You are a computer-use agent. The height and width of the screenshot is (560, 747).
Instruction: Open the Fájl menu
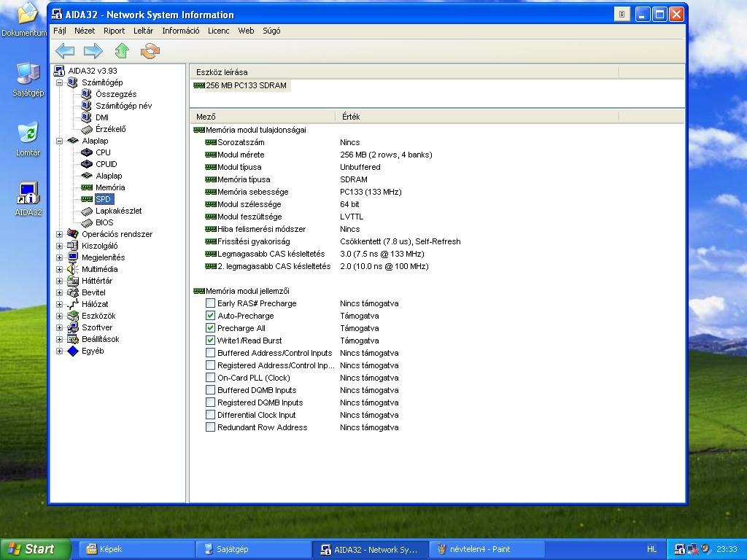click(x=60, y=31)
